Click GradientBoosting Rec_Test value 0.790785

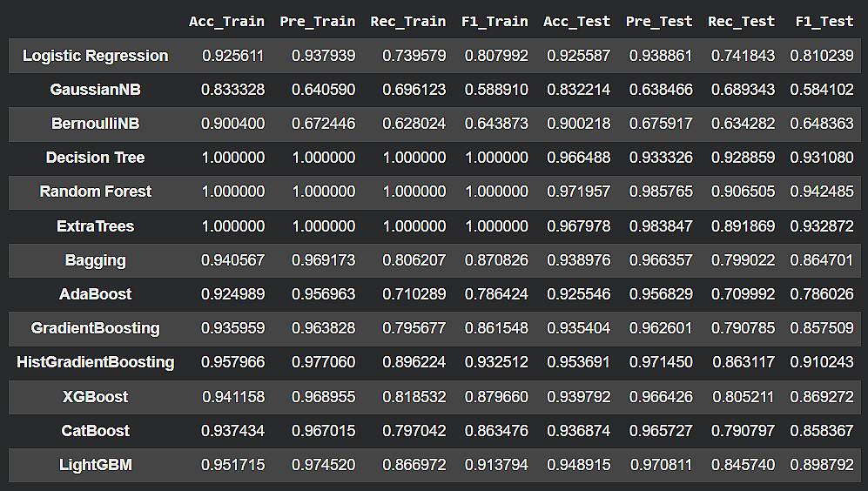pyautogui.click(x=743, y=328)
